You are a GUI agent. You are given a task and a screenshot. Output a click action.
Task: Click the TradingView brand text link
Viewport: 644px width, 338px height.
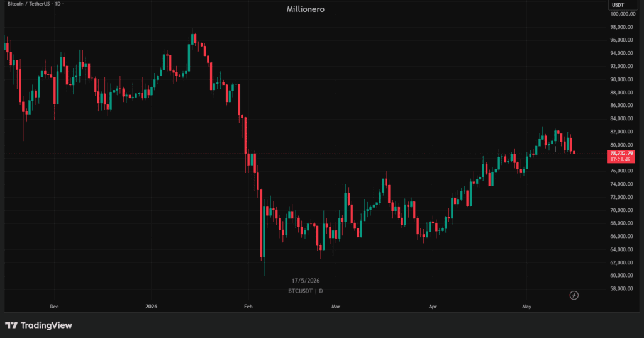click(47, 325)
